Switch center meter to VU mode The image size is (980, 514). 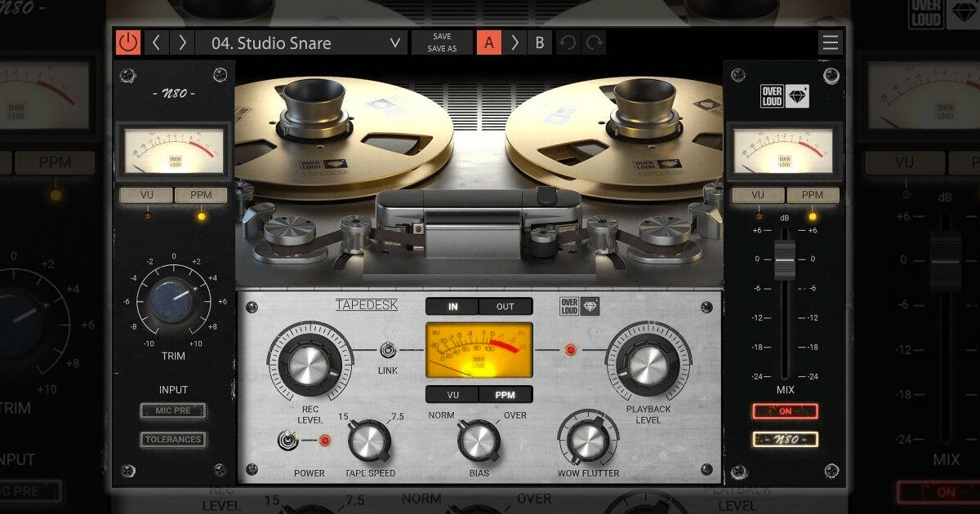[x=452, y=395]
